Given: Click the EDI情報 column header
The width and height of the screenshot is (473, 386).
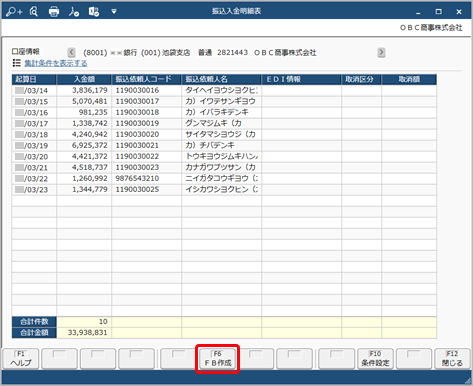Looking at the screenshot, I should tap(301, 79).
